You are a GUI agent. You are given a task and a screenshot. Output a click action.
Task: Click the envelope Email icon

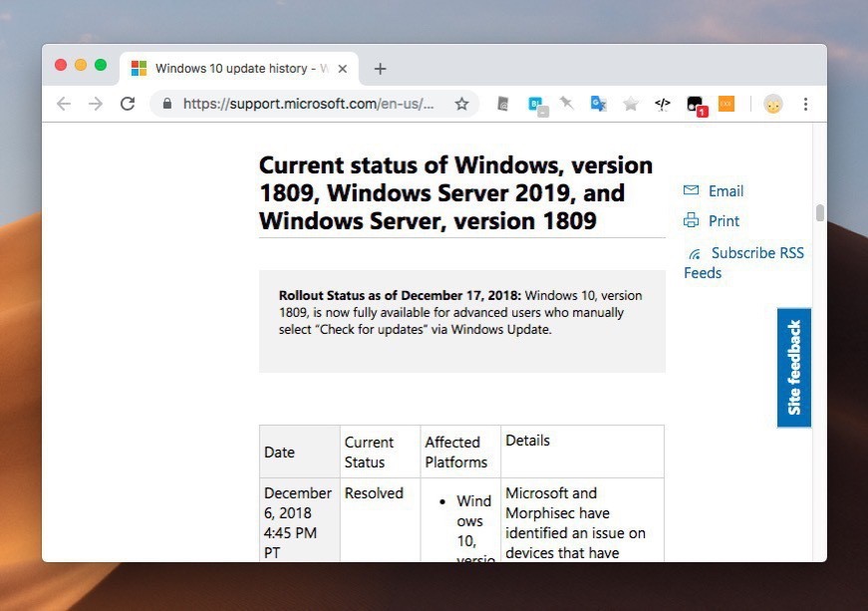point(691,190)
